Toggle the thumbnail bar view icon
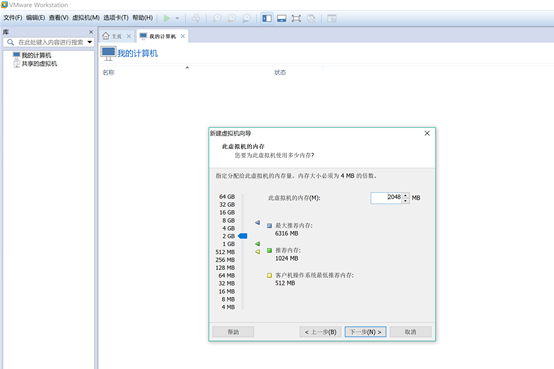The height and width of the screenshot is (369, 554). [x=282, y=18]
